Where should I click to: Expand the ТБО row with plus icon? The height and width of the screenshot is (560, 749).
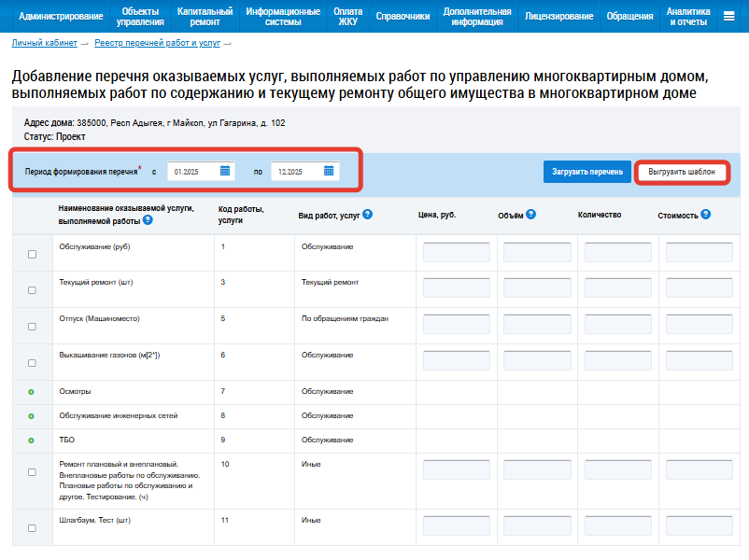(x=31, y=441)
